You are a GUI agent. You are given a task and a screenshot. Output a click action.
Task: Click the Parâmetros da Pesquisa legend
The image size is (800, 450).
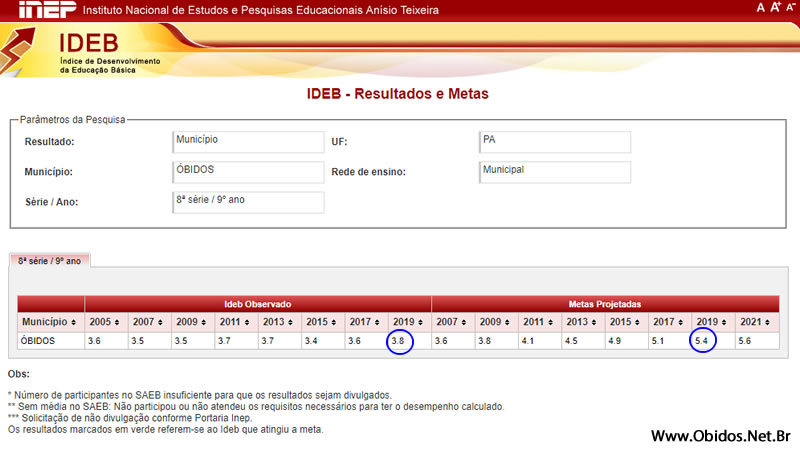point(72,120)
